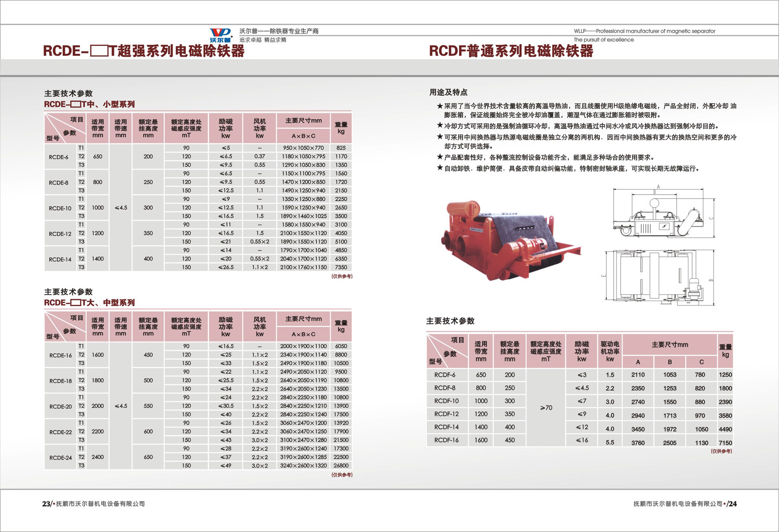Click the text 'The pursuit of excellence'
This screenshot has width=779, height=532.
tap(603, 39)
